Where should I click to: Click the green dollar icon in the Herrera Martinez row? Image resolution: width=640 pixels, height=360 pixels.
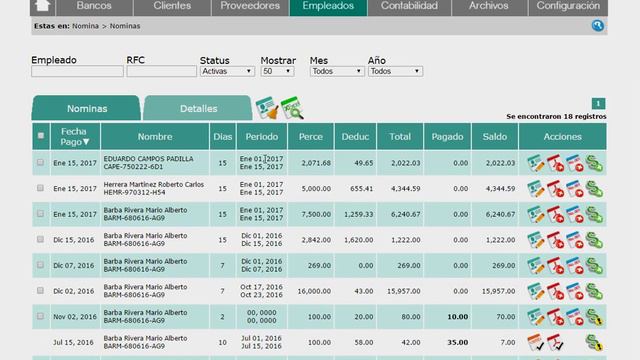click(x=594, y=189)
